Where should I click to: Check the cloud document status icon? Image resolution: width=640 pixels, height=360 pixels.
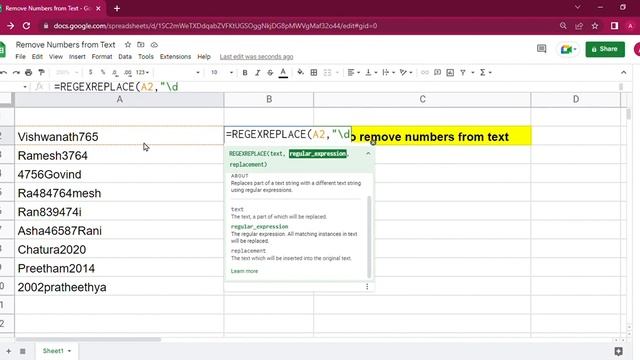(x=154, y=44)
